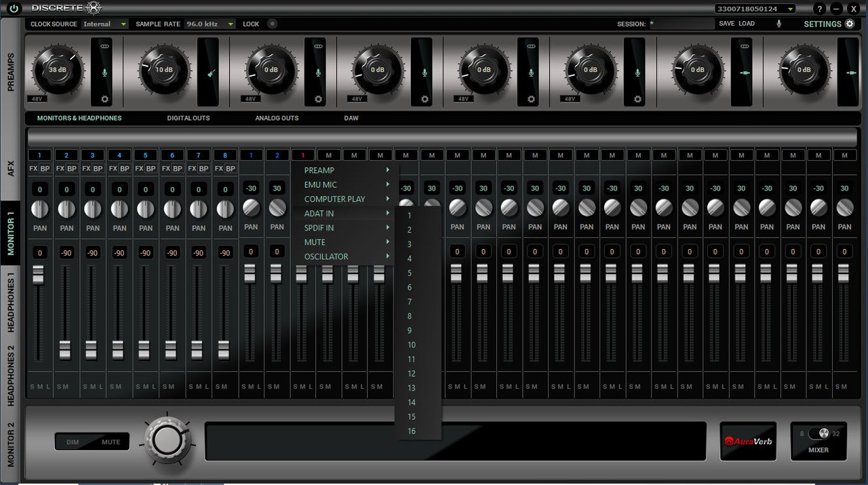The width and height of the screenshot is (868, 485).
Task: Click the MUTE button near the monitor knob
Action: 111,442
